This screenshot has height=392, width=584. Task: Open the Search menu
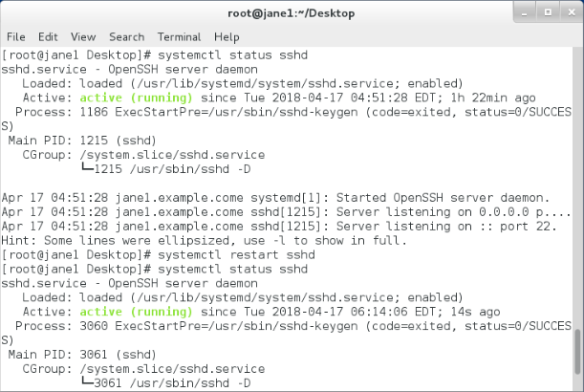(x=126, y=37)
